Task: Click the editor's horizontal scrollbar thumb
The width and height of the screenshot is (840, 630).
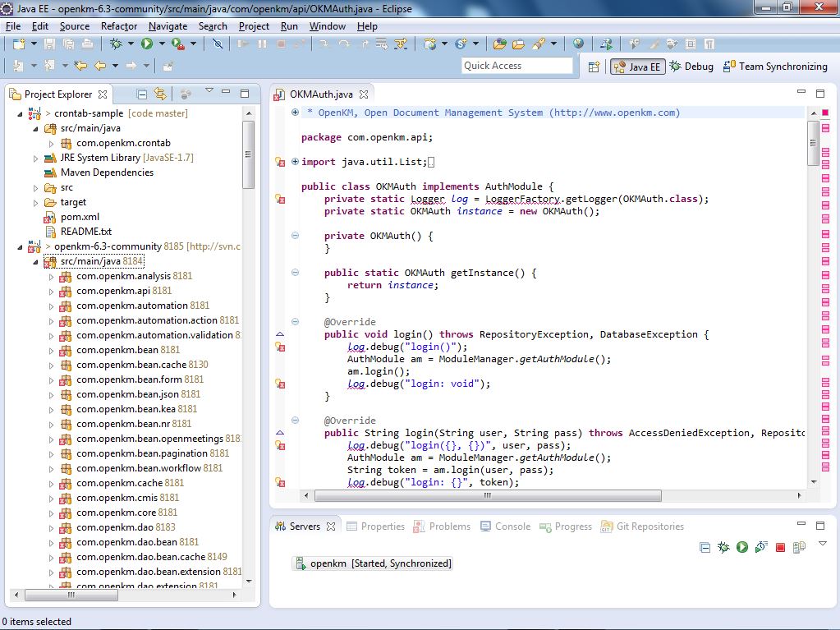Action: 489,495
